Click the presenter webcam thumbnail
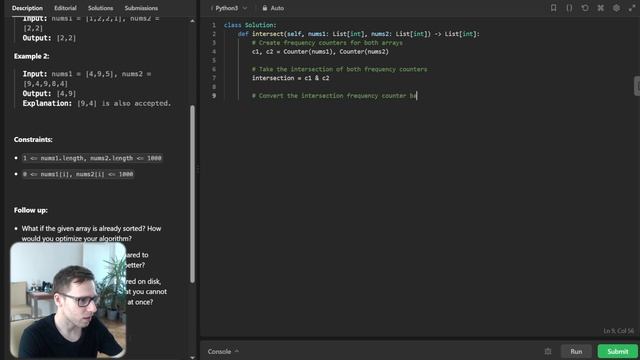The width and height of the screenshot is (640, 360). [68, 300]
